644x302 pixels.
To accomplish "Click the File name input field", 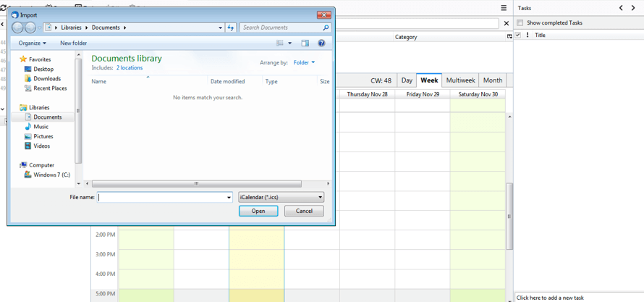I will point(165,197).
